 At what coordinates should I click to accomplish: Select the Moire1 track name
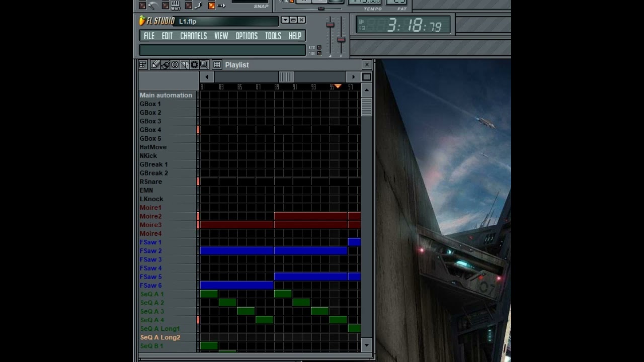pos(150,208)
